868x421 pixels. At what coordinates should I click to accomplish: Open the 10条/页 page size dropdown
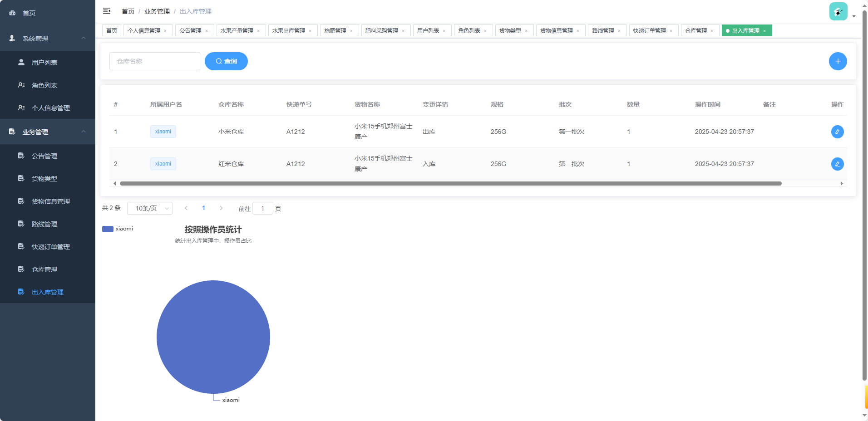pos(150,208)
